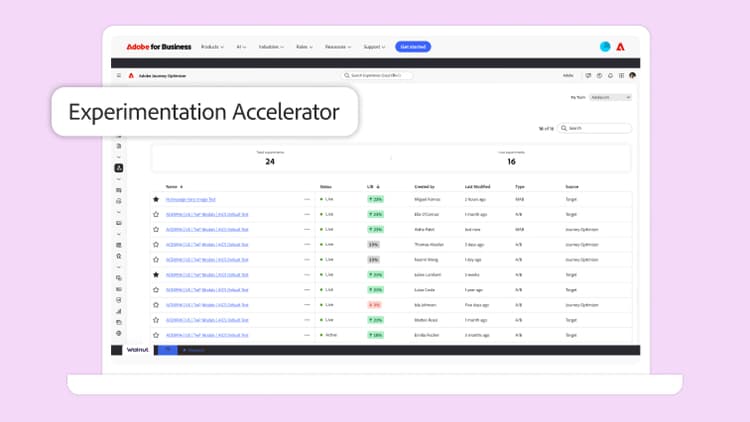Open the feedback chat icon in app header
The width and height of the screenshot is (750, 422).
588,76
